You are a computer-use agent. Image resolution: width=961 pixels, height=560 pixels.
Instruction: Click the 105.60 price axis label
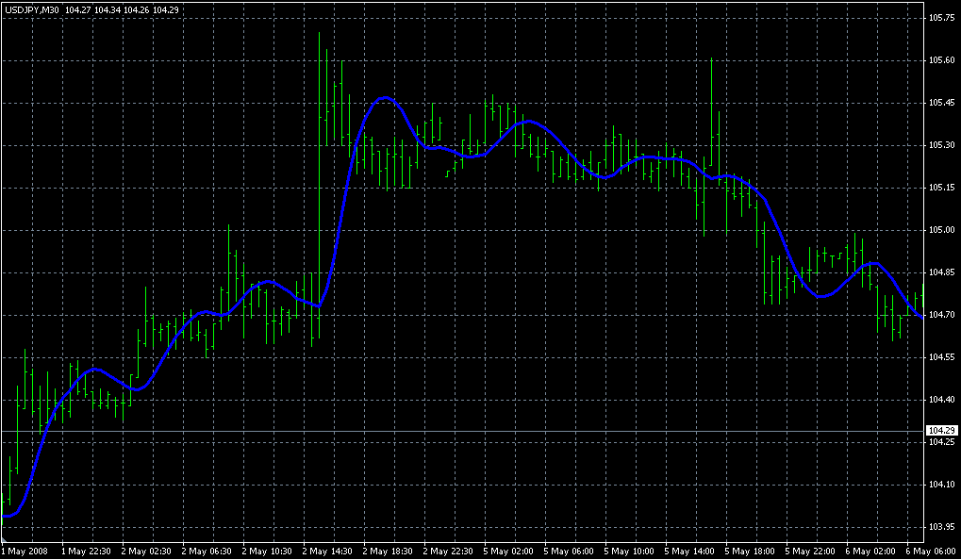[x=942, y=60]
